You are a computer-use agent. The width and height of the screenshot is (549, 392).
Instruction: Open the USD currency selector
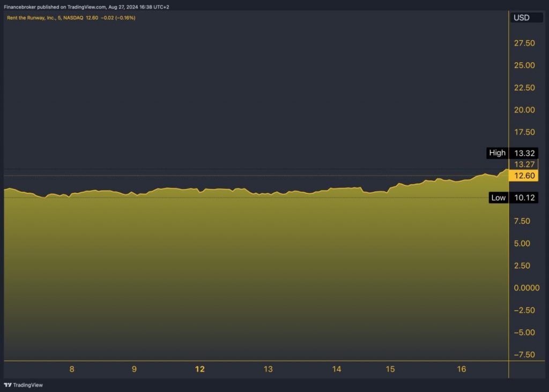tap(526, 18)
